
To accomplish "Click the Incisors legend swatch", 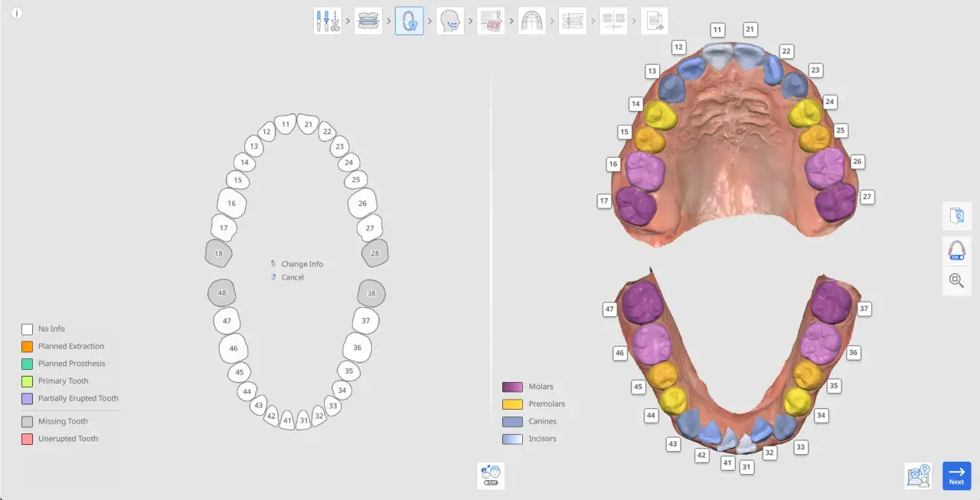I will [x=512, y=439].
